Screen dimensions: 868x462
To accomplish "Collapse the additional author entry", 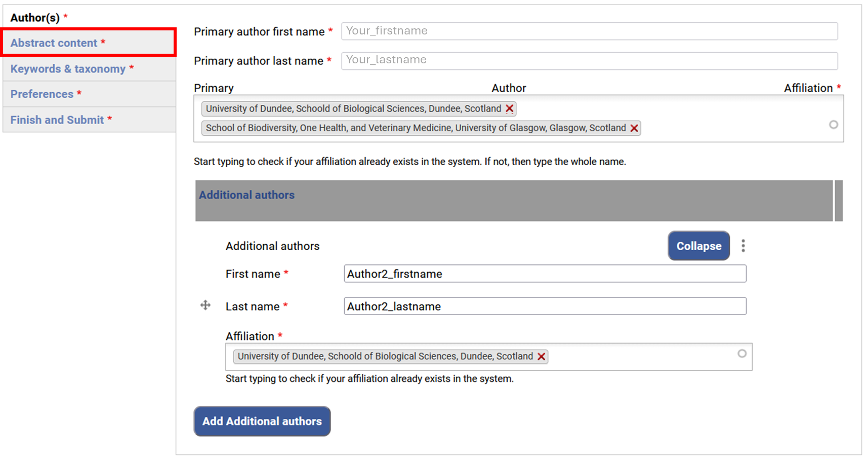I will pyautogui.click(x=698, y=246).
